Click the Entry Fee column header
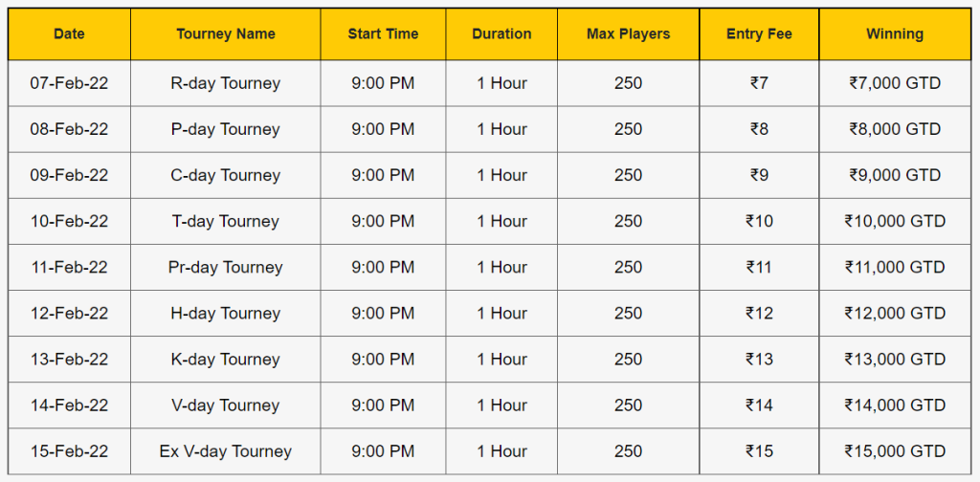980x482 pixels. (x=759, y=34)
